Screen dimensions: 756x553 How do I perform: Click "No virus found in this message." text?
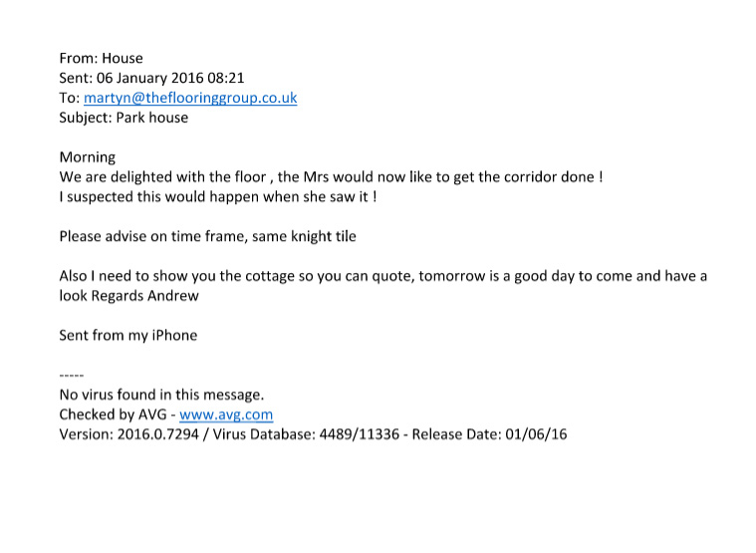(x=161, y=395)
